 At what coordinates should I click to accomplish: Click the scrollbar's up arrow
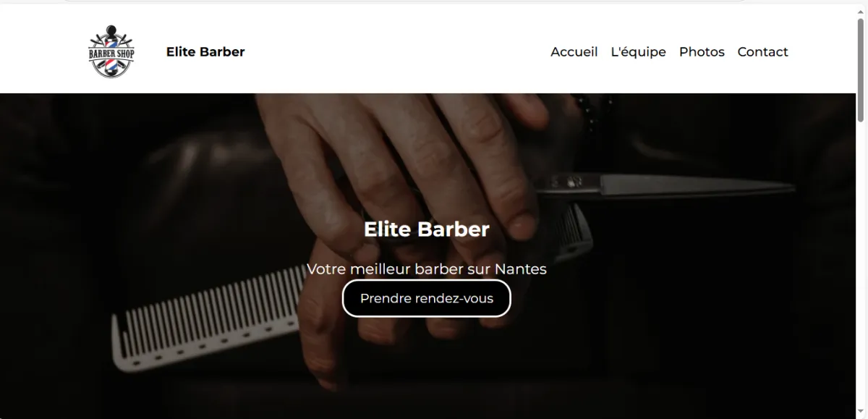click(861, 10)
